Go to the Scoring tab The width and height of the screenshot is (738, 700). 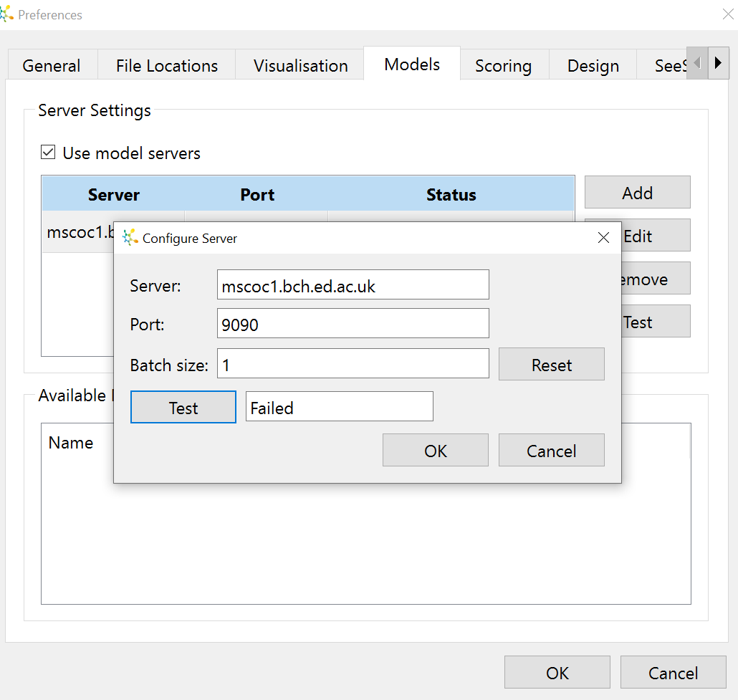[503, 66]
